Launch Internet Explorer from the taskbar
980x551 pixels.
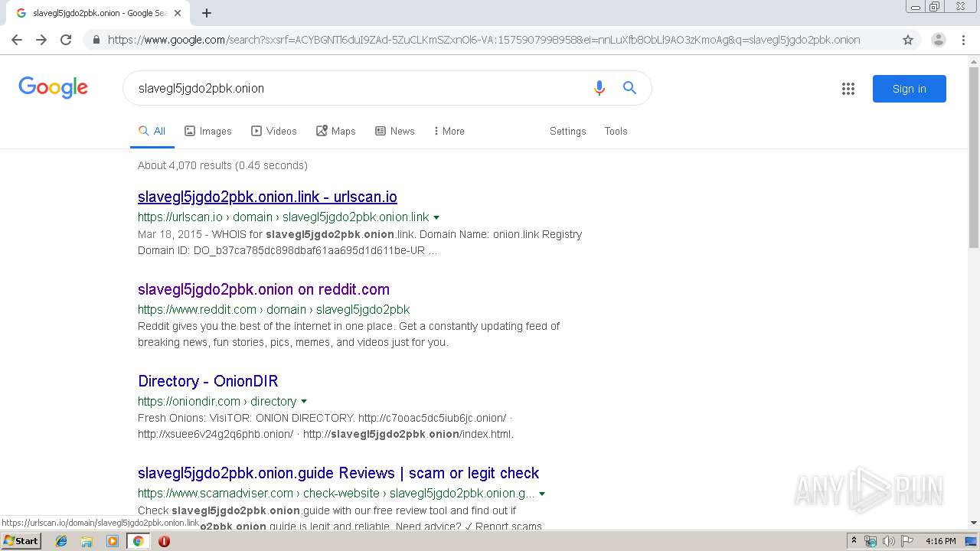(61, 541)
